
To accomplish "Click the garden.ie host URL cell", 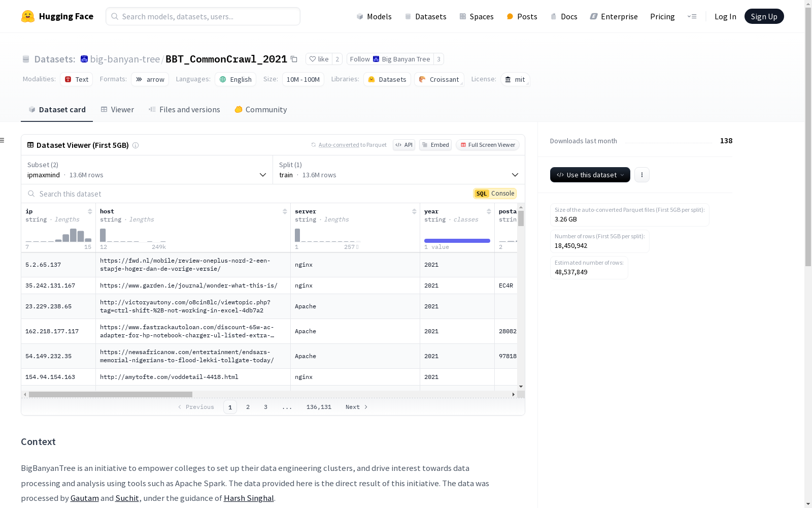I will 193,285.
